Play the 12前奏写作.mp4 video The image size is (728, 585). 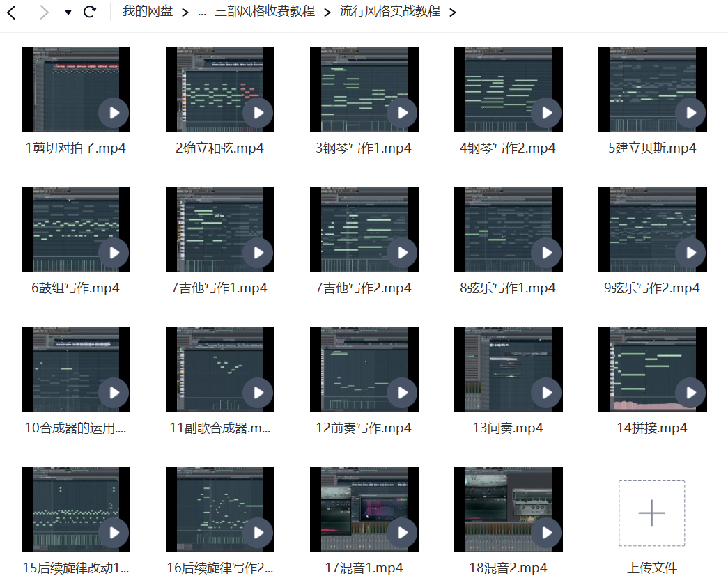point(402,393)
